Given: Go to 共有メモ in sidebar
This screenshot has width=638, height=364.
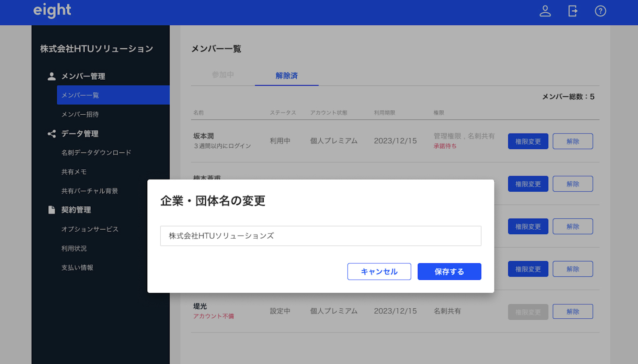Looking at the screenshot, I should [x=74, y=172].
